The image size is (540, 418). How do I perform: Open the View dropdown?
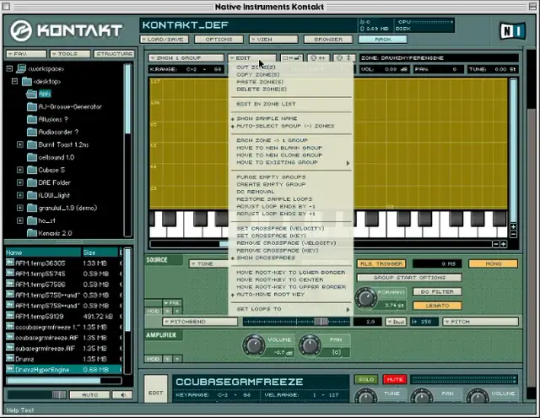pos(273,39)
